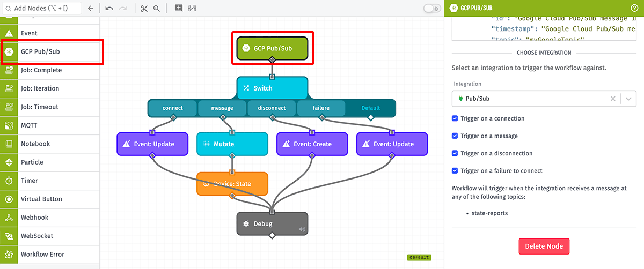This screenshot has height=269, width=644.
Task: Select Virtual Button node in palette
Action: point(50,199)
